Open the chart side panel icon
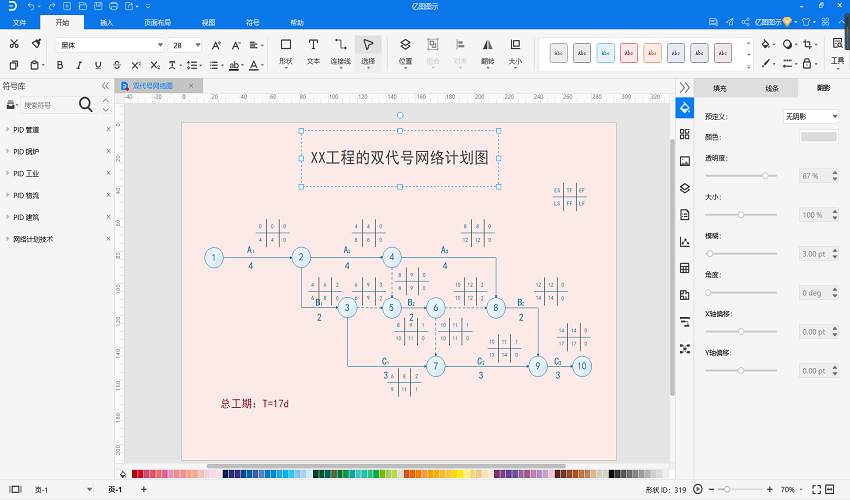 [685, 242]
